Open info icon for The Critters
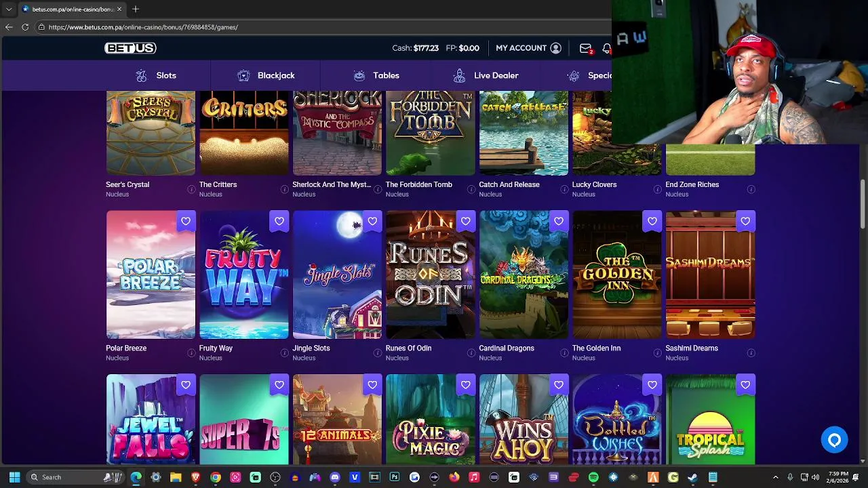 285,189
